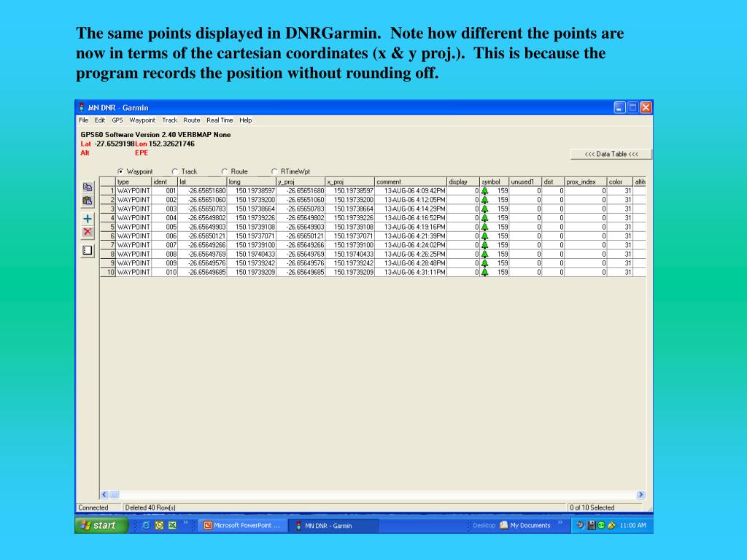Click lat cell '-26.65651680' in row 1

point(203,191)
